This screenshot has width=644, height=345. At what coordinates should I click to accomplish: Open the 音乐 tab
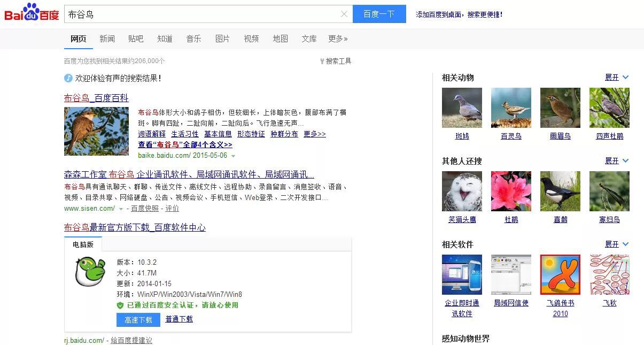point(193,39)
